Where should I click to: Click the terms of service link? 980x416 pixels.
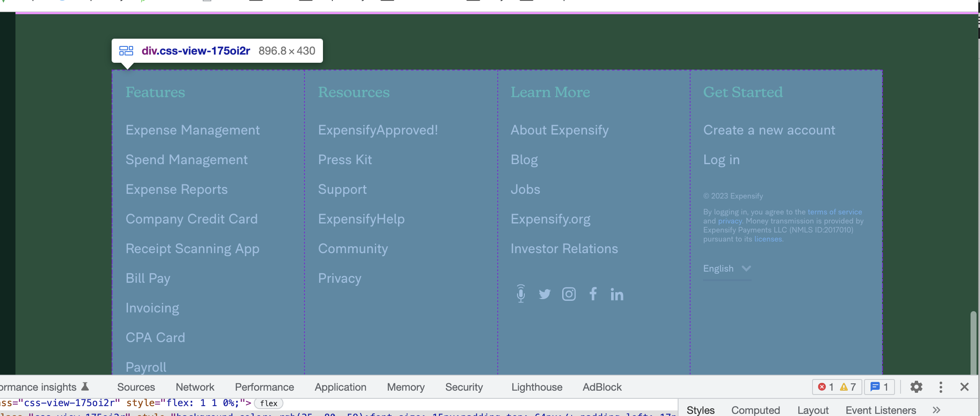(x=834, y=212)
